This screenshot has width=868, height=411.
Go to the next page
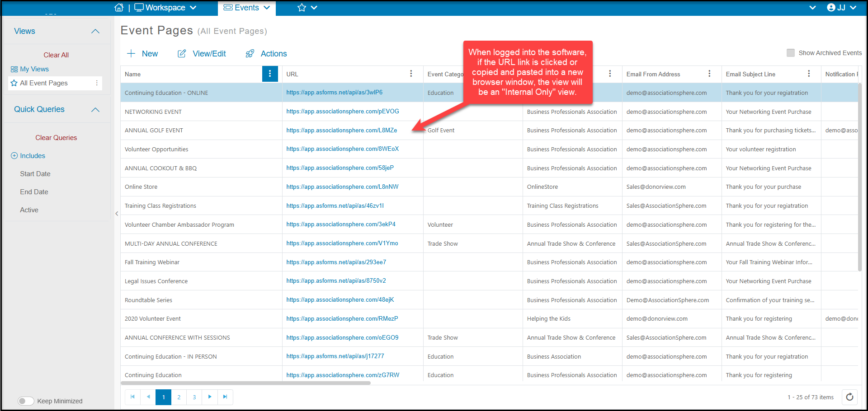coord(210,397)
